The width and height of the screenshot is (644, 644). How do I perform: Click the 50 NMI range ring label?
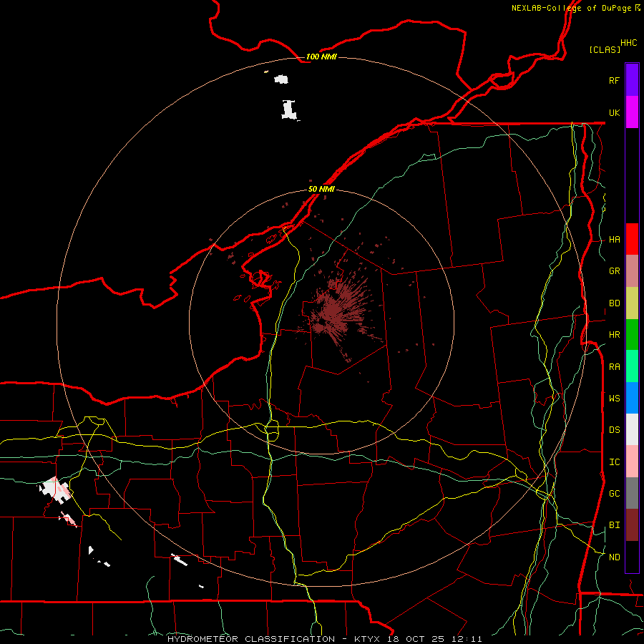pos(321,189)
